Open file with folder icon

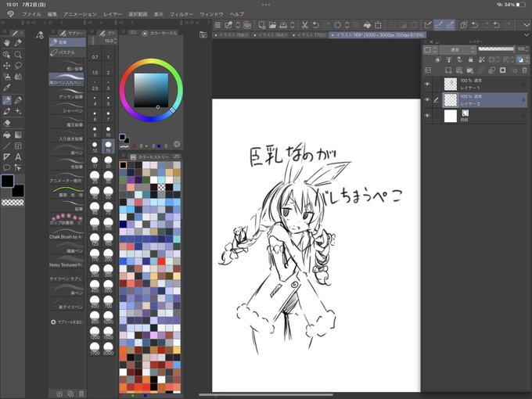pos(272,25)
